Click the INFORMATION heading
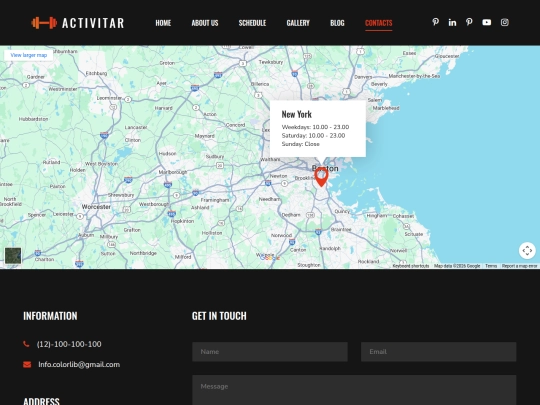This screenshot has width=540, height=405. pos(50,316)
